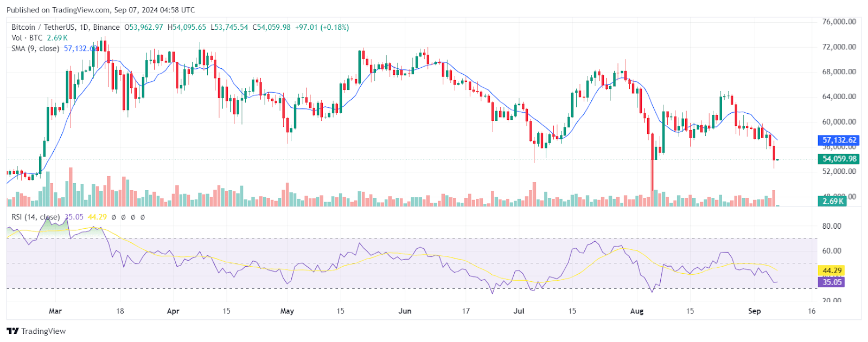Image resolution: width=868 pixels, height=342 pixels.
Task: Click the 72,000.00 price scale label
Action: point(839,47)
